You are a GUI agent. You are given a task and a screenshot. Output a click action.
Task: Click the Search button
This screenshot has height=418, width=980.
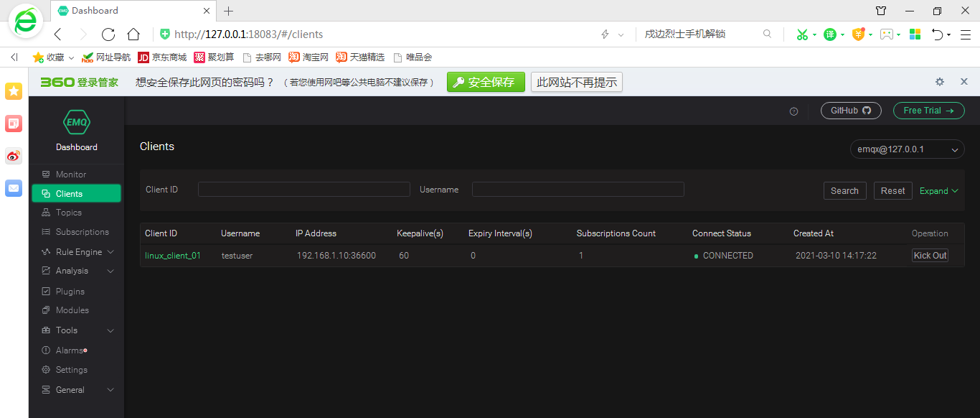(844, 190)
